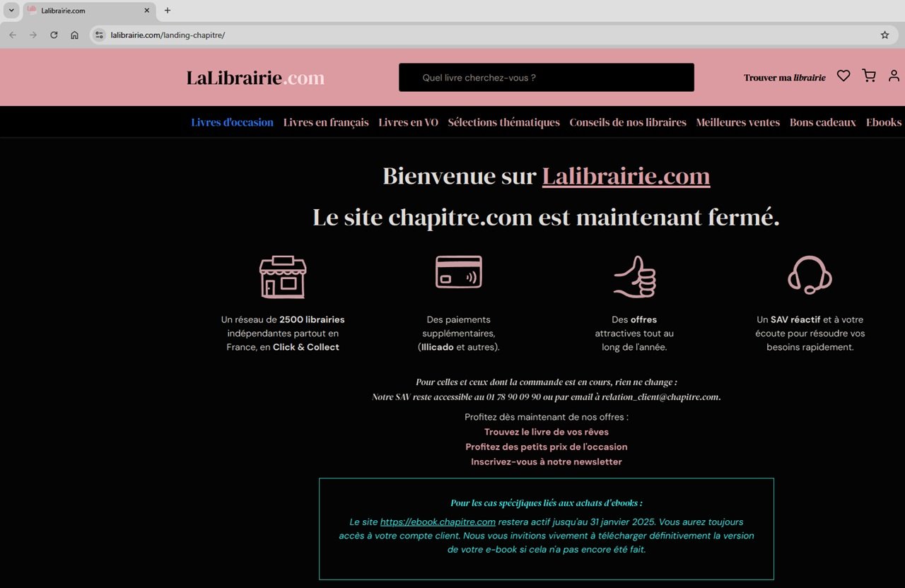905x588 pixels.
Task: Bookmark the page with the star icon
Action: [884, 35]
